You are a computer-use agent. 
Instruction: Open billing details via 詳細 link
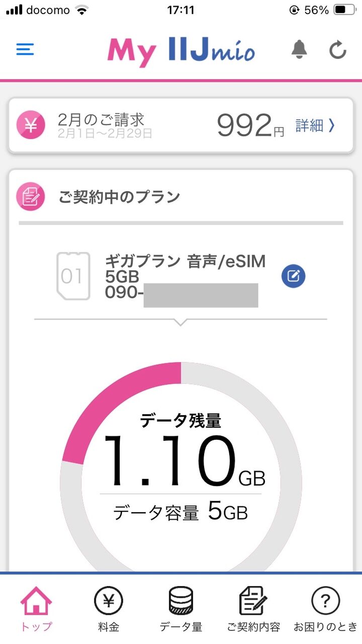click(315, 125)
